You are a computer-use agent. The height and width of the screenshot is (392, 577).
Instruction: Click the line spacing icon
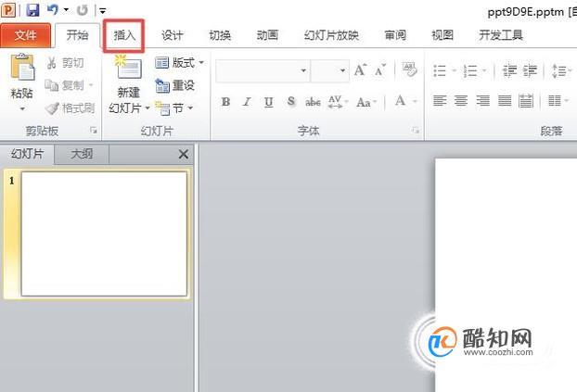(x=559, y=70)
